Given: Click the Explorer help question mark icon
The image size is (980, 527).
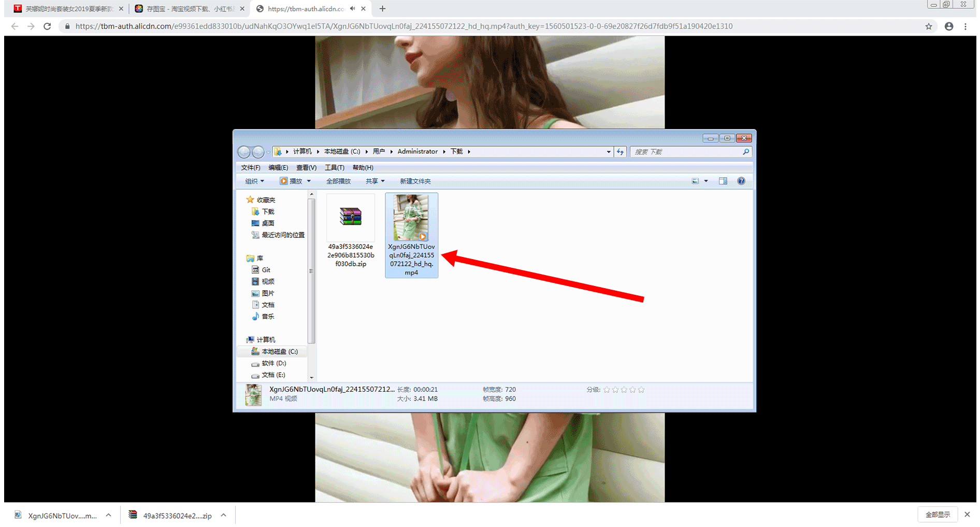Looking at the screenshot, I should pyautogui.click(x=741, y=181).
